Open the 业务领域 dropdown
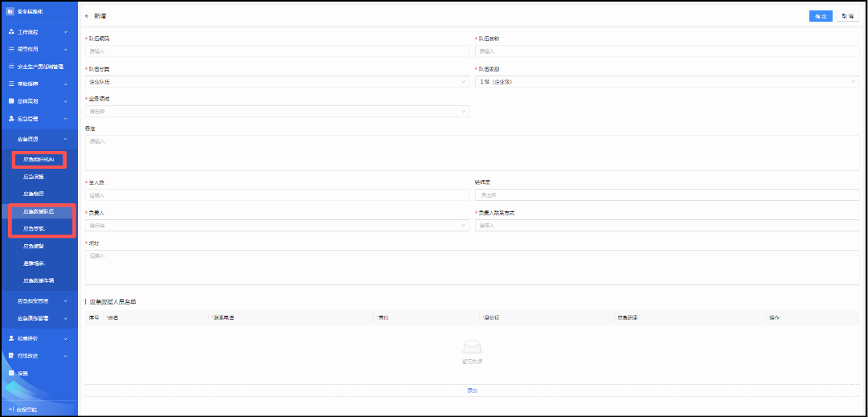 tap(276, 111)
